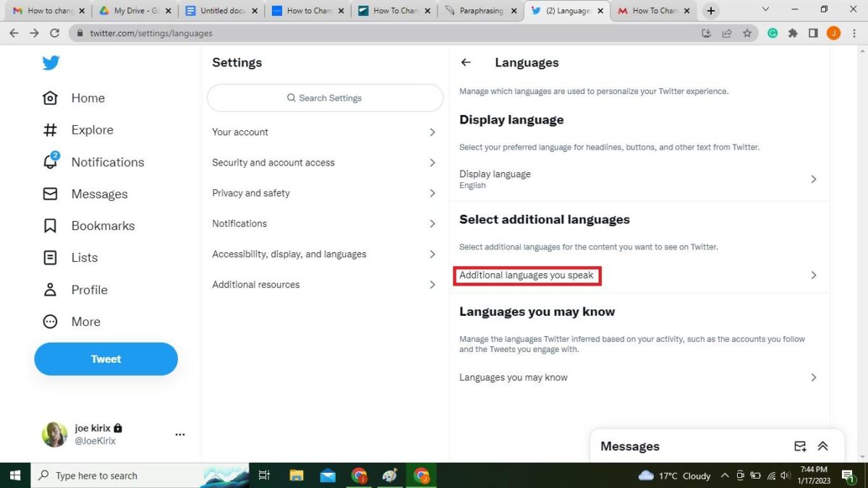Open Languages you may know row
The image size is (868, 488).
click(639, 377)
